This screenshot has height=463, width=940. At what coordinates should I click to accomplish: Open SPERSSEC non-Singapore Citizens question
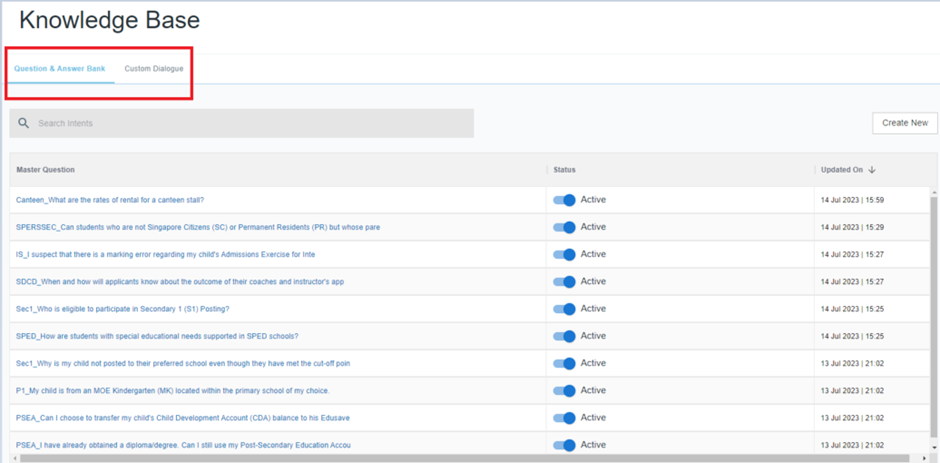pos(198,227)
